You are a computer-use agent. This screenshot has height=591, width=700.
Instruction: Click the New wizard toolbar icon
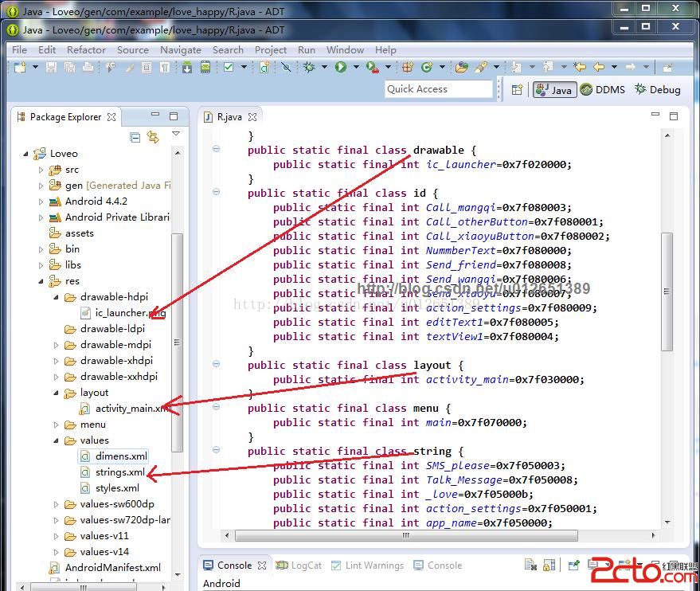(20, 68)
